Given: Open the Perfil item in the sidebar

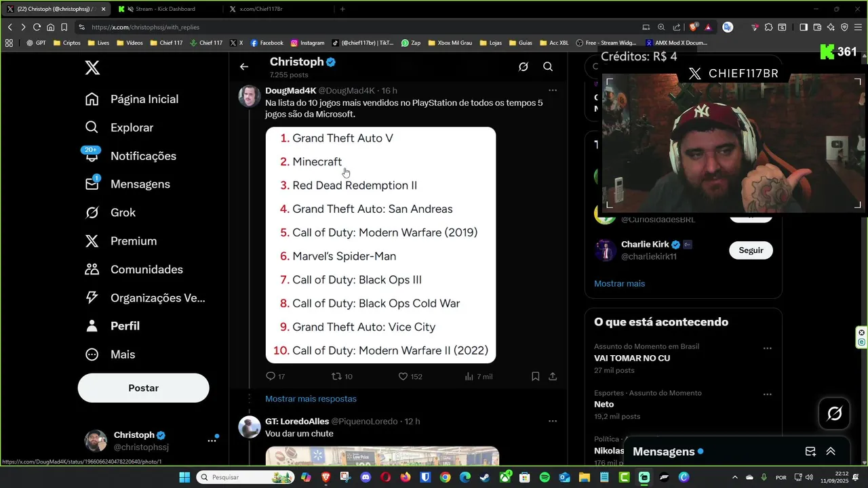Looking at the screenshot, I should tap(113, 326).
